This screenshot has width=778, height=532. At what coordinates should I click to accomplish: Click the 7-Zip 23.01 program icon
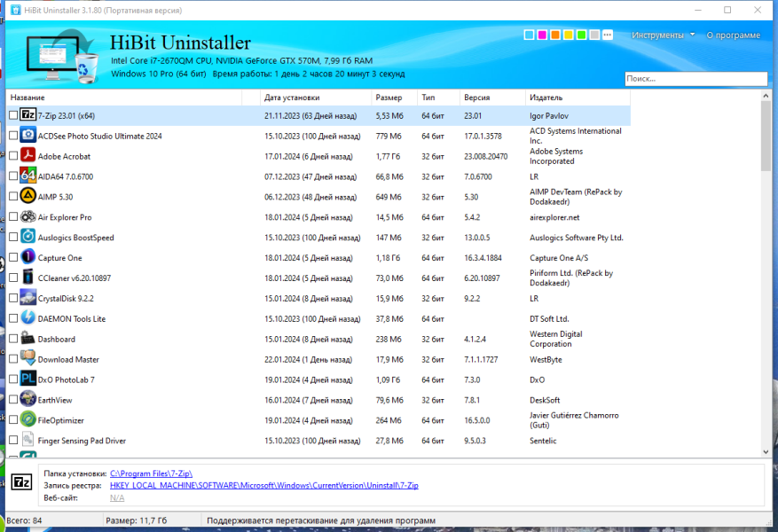point(28,115)
